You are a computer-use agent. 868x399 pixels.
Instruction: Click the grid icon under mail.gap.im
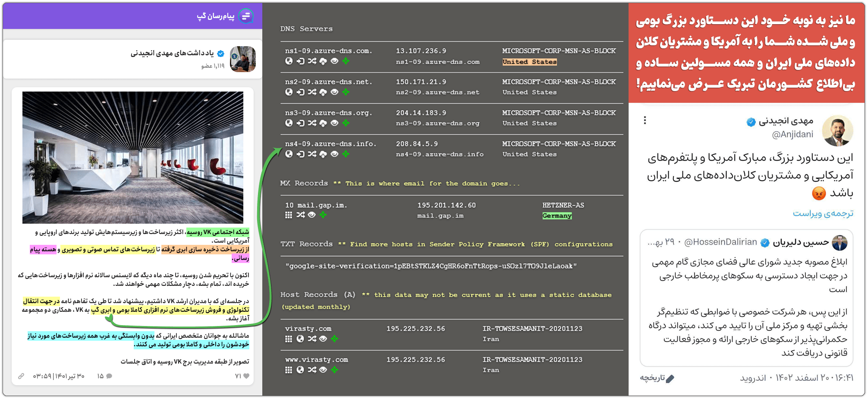289,215
